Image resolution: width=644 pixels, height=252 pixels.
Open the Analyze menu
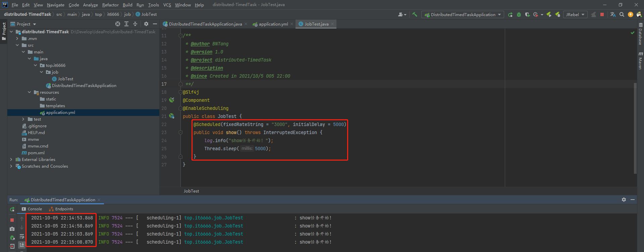point(91,5)
